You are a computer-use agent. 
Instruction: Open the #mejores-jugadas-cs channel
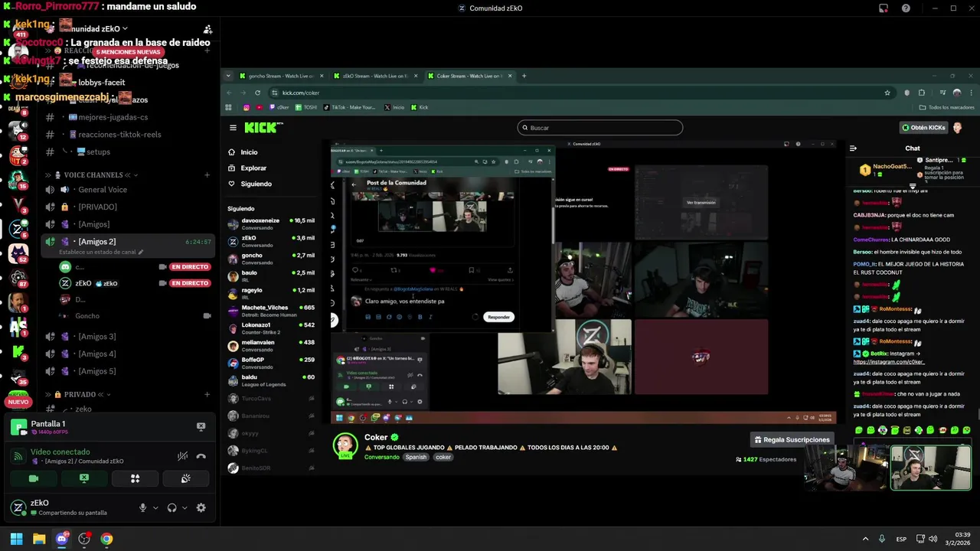[115, 117]
